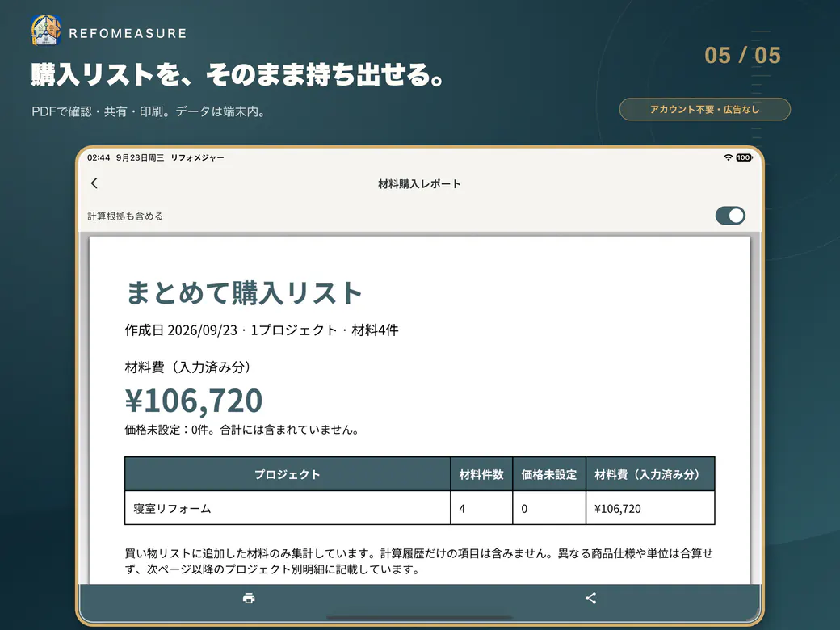Click the 価格未設定：0件 note
Image resolution: width=840 pixels, height=630 pixels.
[241, 430]
